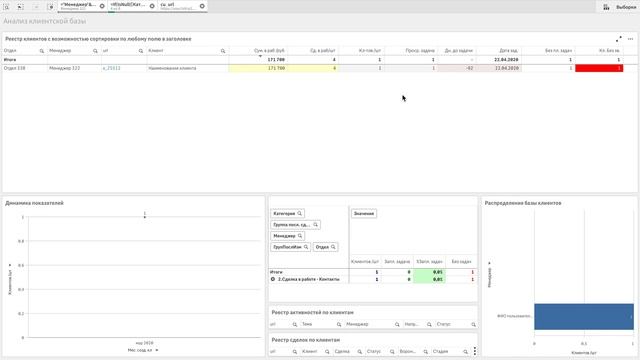Open Категория dimension filter in pivot
Viewport: 640px width, 360px height.
coord(287,213)
